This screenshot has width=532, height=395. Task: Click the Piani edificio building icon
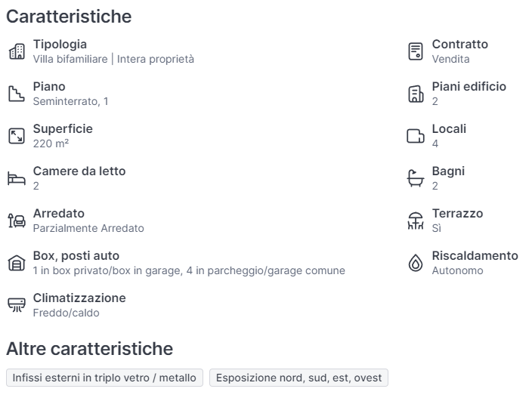[x=415, y=94]
